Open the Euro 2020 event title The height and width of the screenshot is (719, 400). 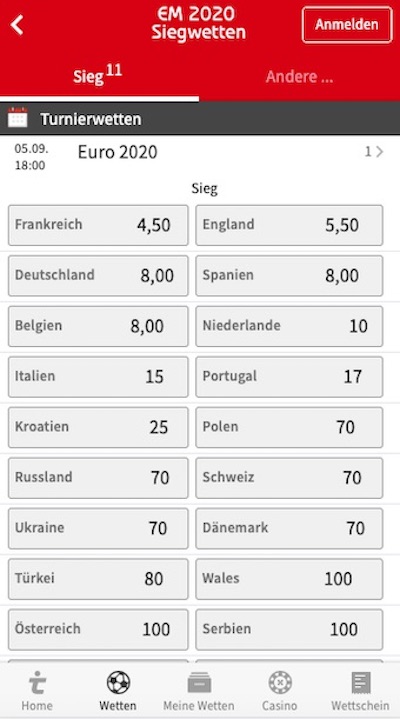click(117, 152)
